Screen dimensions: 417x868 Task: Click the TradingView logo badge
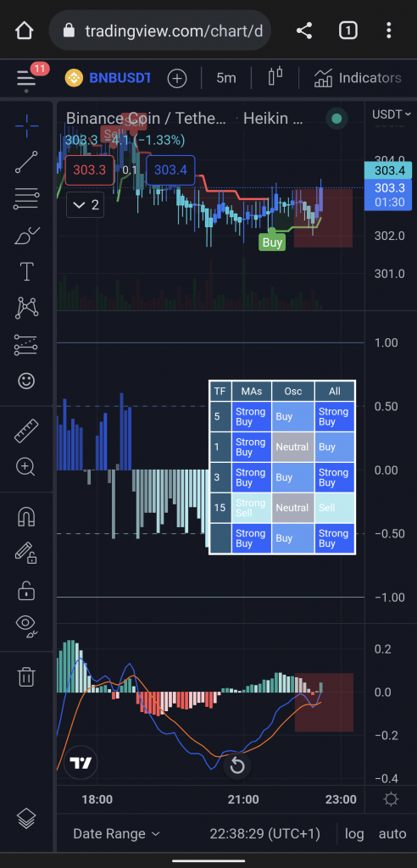click(x=81, y=764)
